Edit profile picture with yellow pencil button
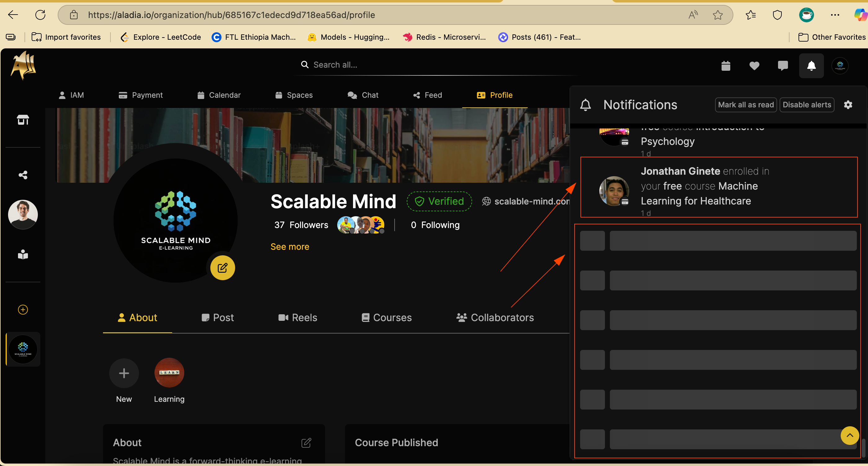The height and width of the screenshot is (466, 868). click(x=223, y=268)
